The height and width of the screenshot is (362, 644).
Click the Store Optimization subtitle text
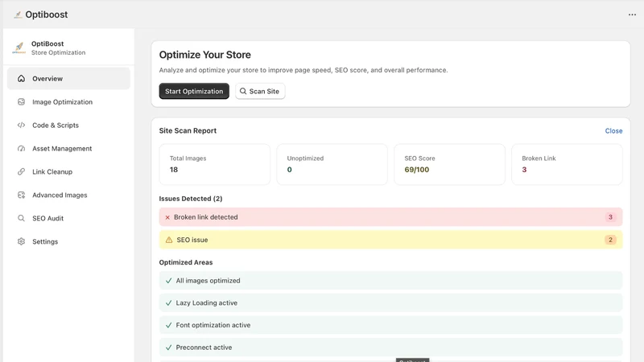[x=58, y=52]
